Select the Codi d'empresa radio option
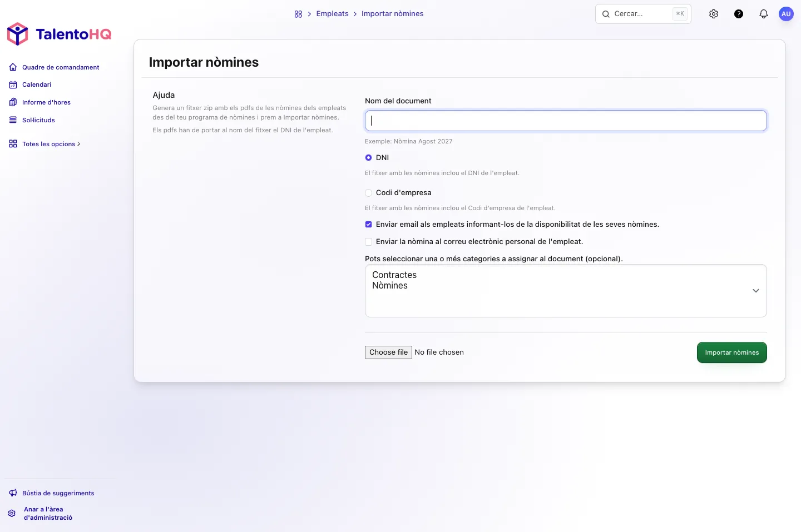 [368, 193]
